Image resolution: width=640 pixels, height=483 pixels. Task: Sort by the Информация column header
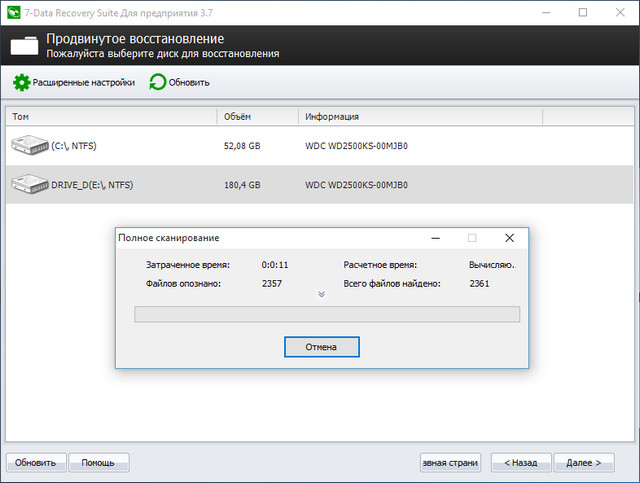coord(420,117)
